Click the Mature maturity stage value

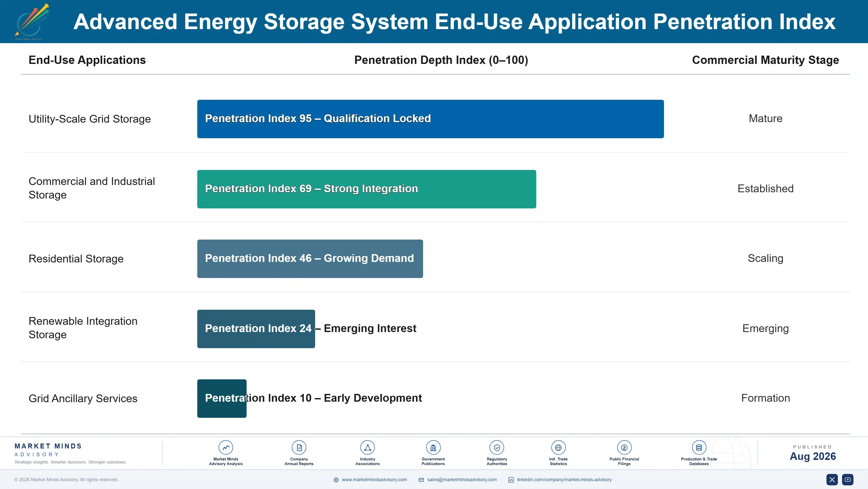point(765,119)
